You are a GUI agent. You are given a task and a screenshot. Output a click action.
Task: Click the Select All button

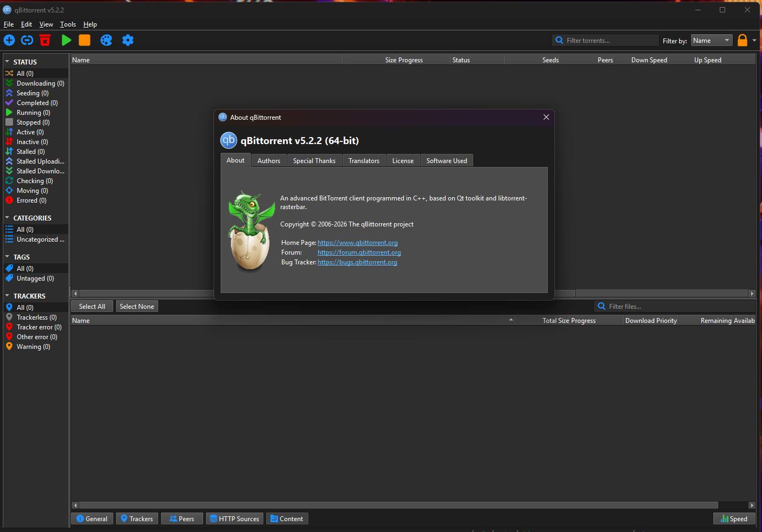point(92,307)
